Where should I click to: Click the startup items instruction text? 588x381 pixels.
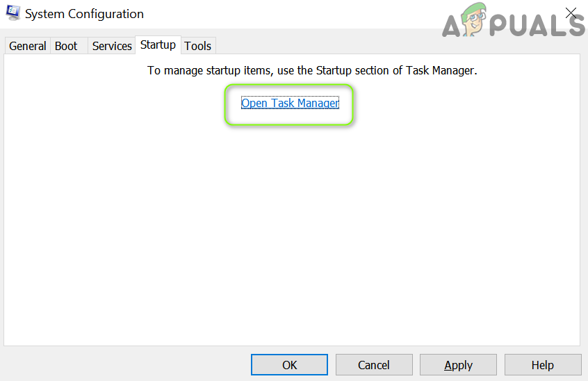312,71
